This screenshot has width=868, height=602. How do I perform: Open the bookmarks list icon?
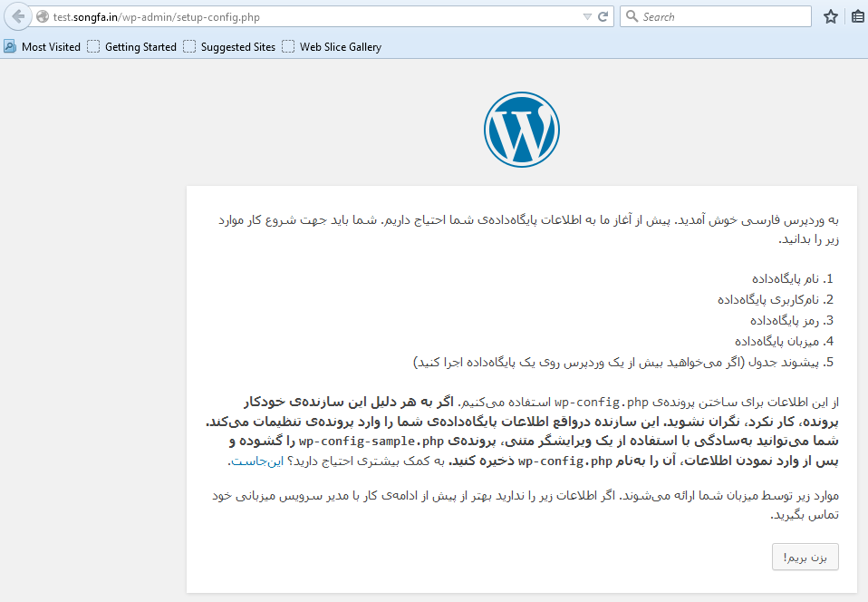point(858,16)
